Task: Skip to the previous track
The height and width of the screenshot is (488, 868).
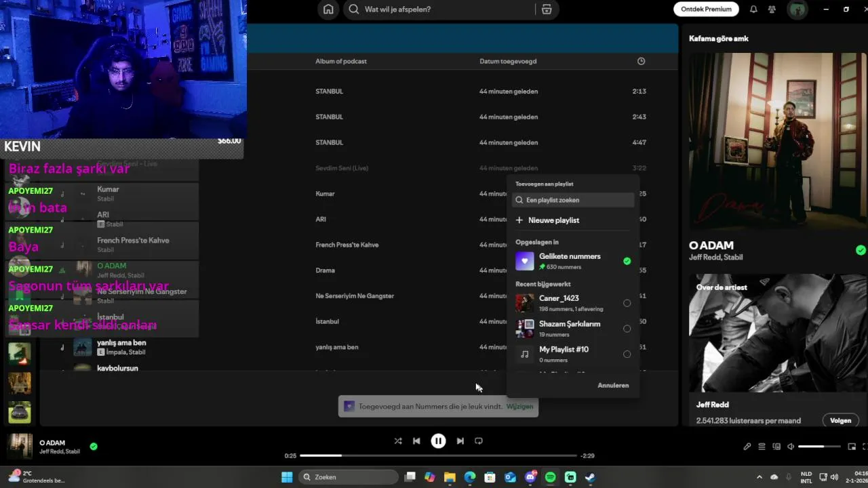Action: (416, 441)
